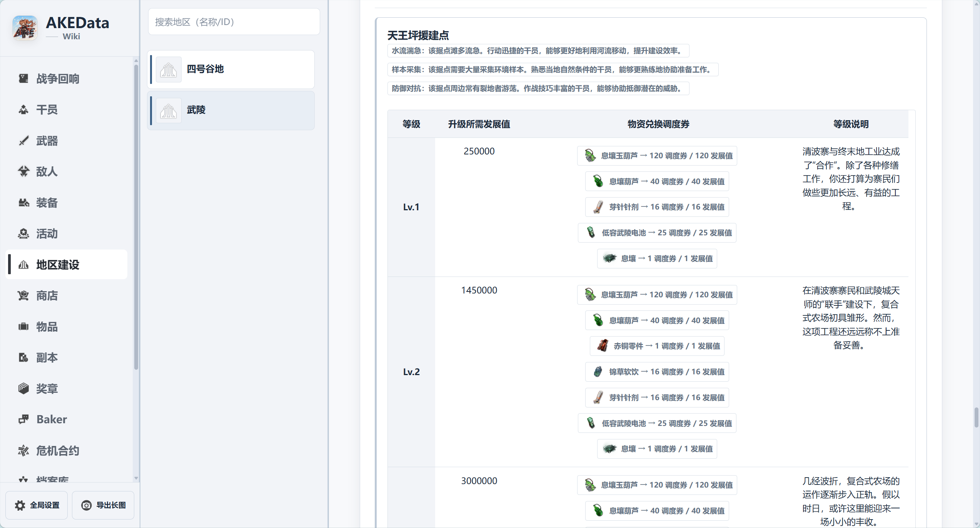980x528 pixels.
Task: Click the Lv.1 level cell
Action: point(411,207)
